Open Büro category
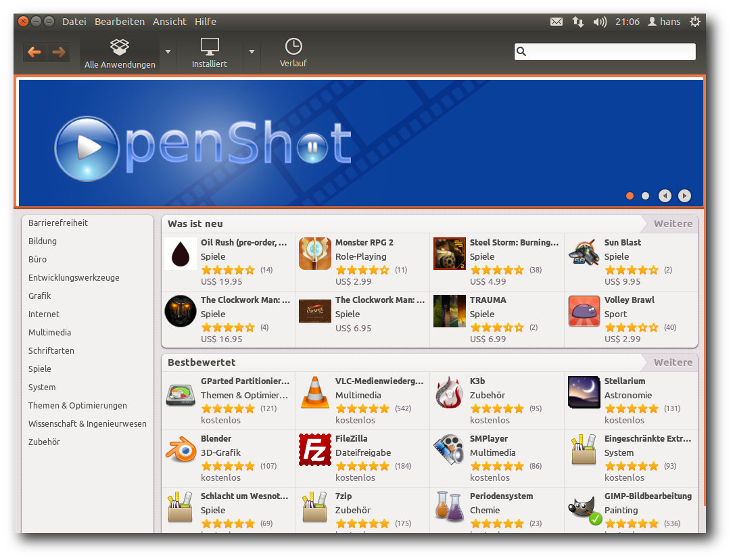 coord(37,260)
